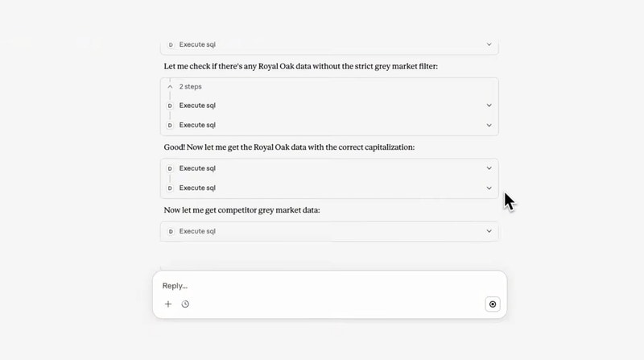644x360 pixels.
Task: Expand chevron of first Execute sql below 'correct capitalization'
Action: point(489,168)
